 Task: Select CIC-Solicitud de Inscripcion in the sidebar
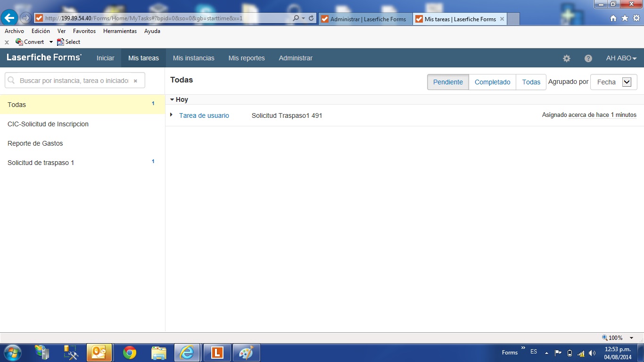(x=83, y=124)
